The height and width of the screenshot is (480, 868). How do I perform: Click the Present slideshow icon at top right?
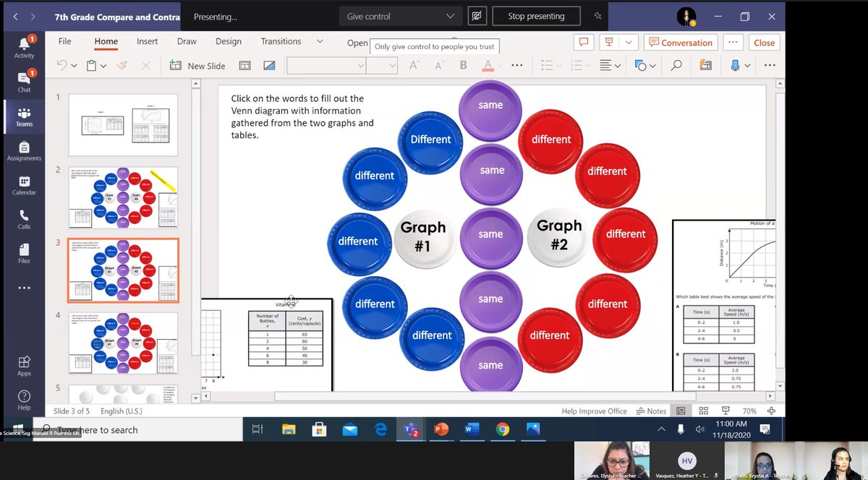pos(610,43)
